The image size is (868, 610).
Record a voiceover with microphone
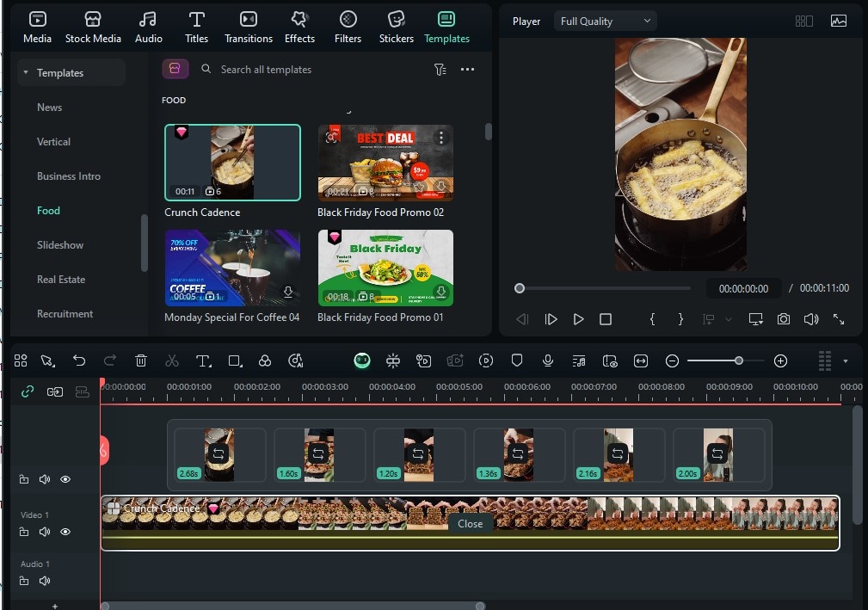click(x=547, y=360)
